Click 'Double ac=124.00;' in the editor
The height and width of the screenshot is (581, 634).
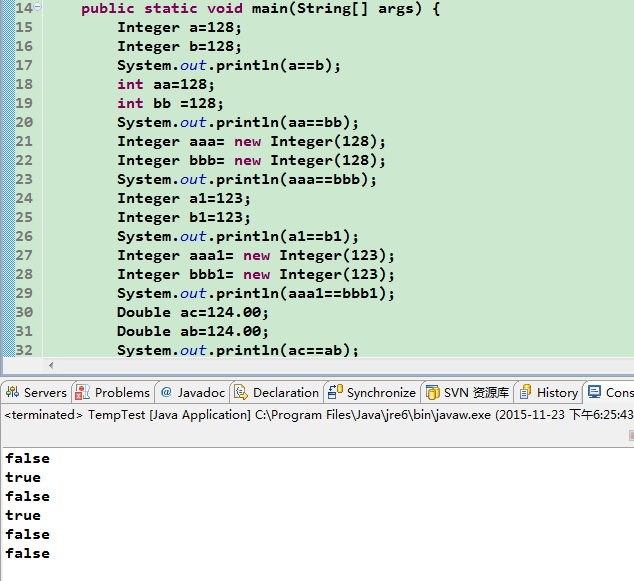(193, 312)
